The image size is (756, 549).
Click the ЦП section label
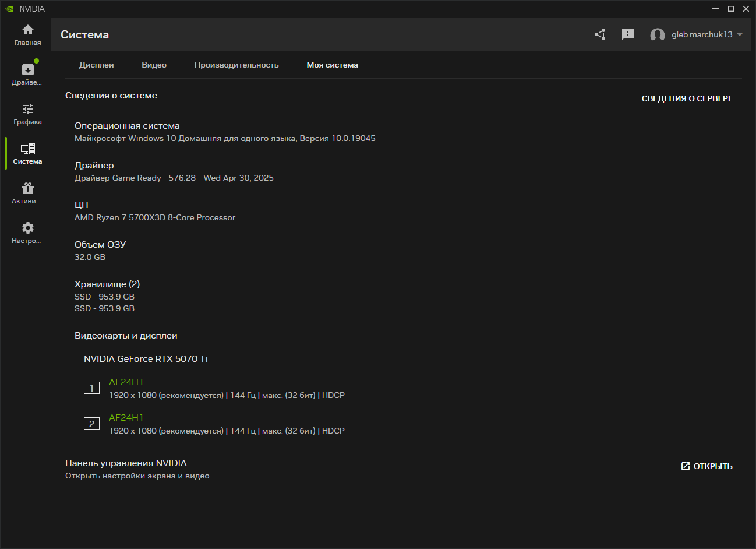coord(82,205)
